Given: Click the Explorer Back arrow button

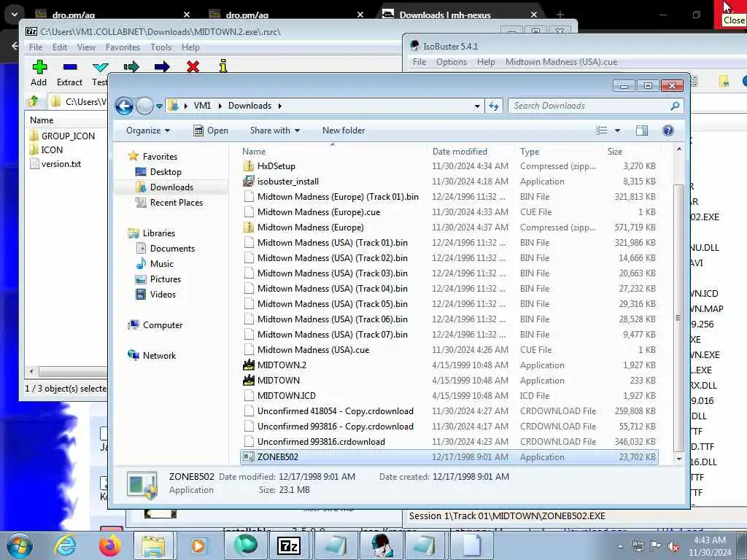Looking at the screenshot, I should [124, 106].
